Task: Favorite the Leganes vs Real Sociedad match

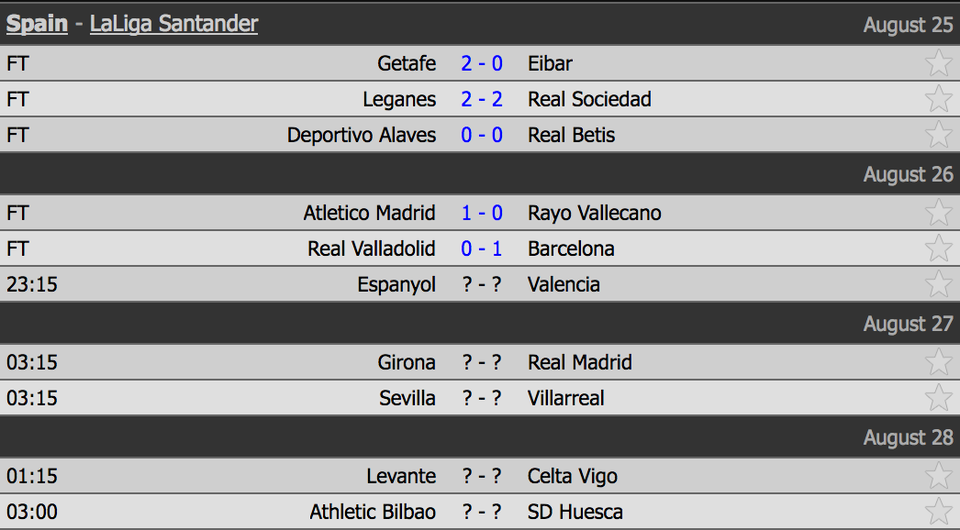Action: 938,99
